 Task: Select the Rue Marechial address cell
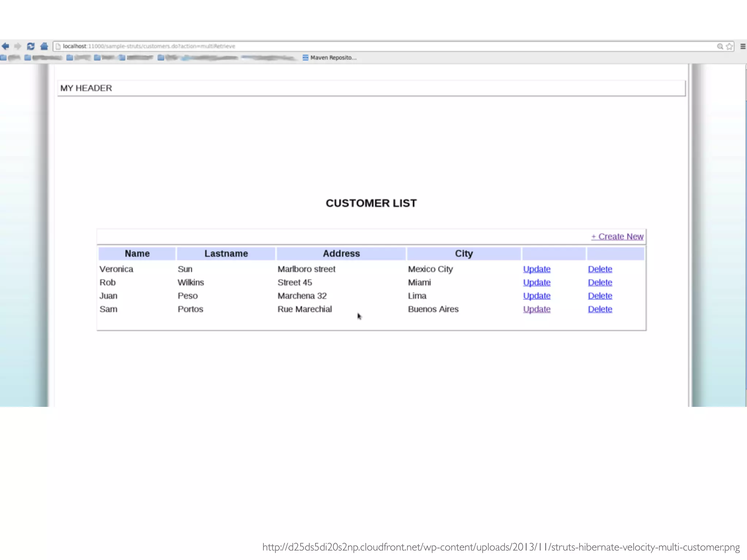pyautogui.click(x=305, y=309)
